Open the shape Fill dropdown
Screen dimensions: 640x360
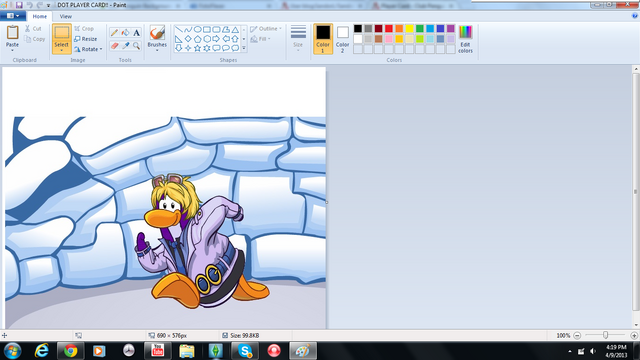260,39
